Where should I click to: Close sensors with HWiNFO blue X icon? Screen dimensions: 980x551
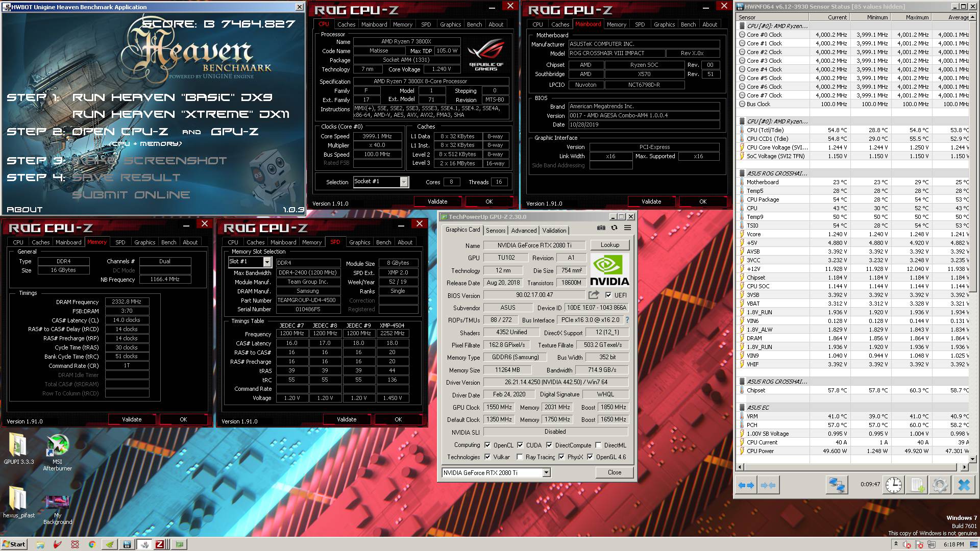tap(964, 485)
